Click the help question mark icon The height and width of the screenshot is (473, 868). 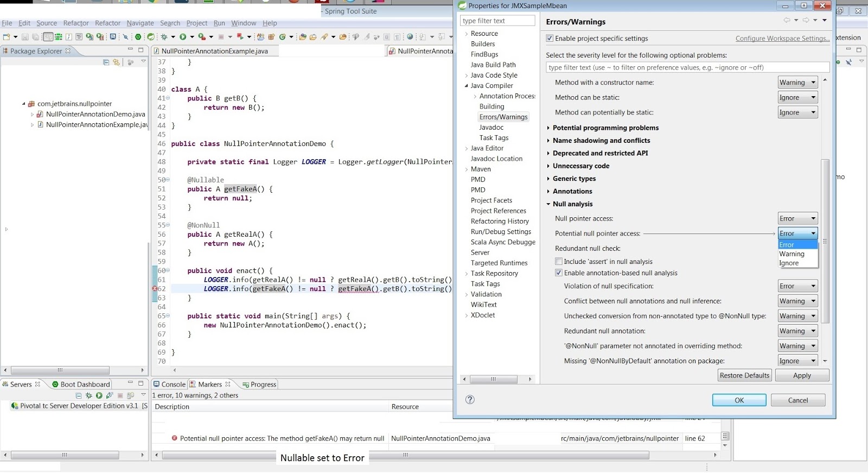pyautogui.click(x=470, y=400)
